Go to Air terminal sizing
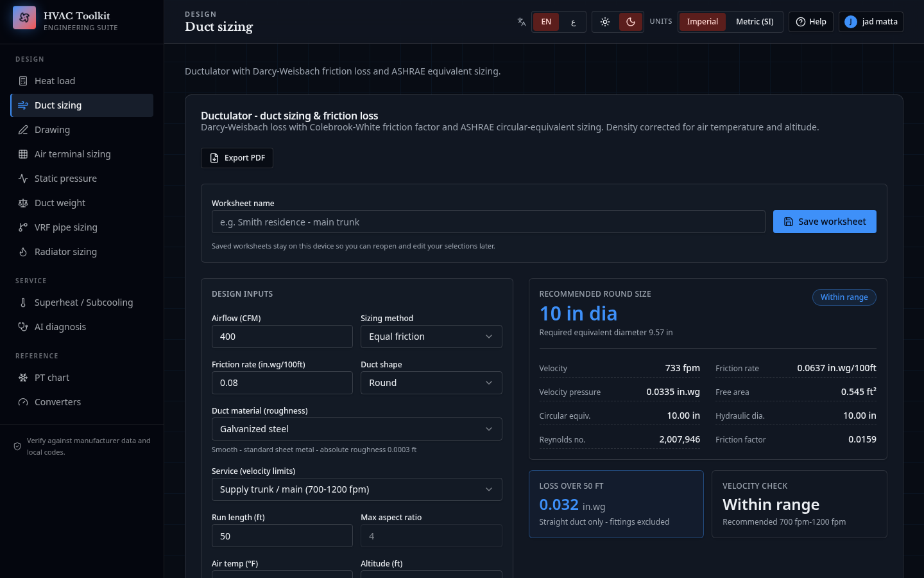This screenshot has height=578, width=924. pyautogui.click(x=82, y=154)
